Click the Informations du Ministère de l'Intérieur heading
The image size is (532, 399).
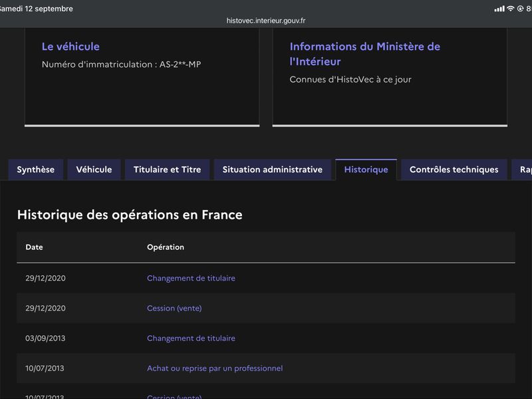pos(365,54)
